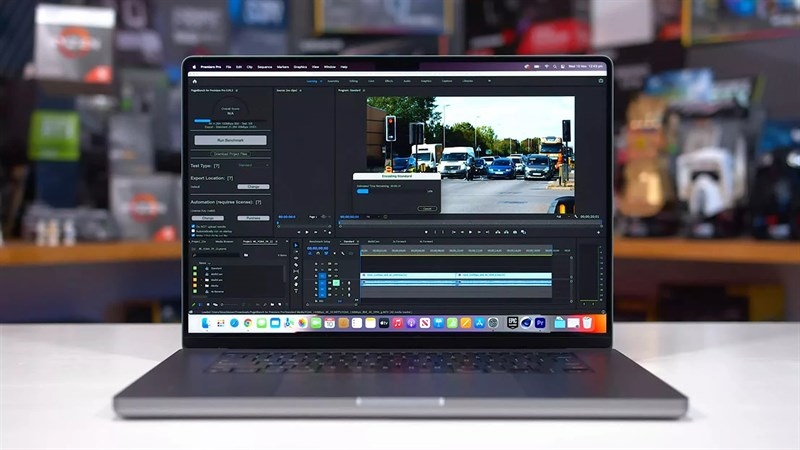Open Learning workspace menu icon
The width and height of the screenshot is (800, 450).
[x=320, y=81]
